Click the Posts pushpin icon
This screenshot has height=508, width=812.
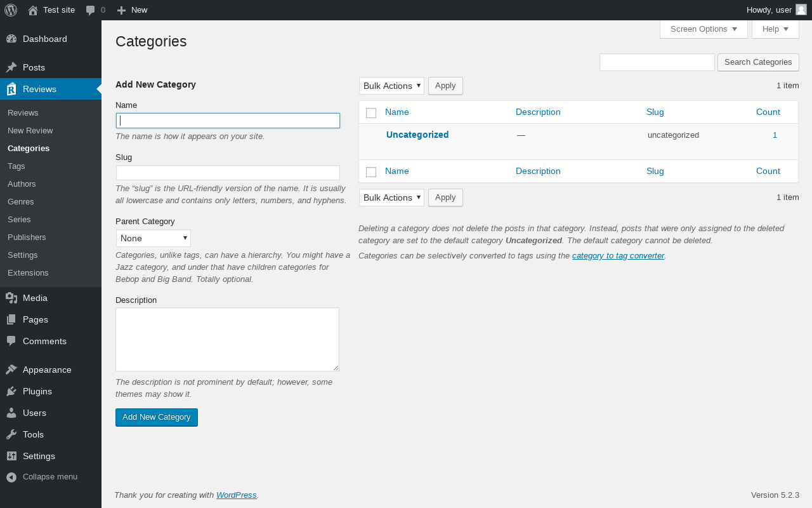coord(11,67)
